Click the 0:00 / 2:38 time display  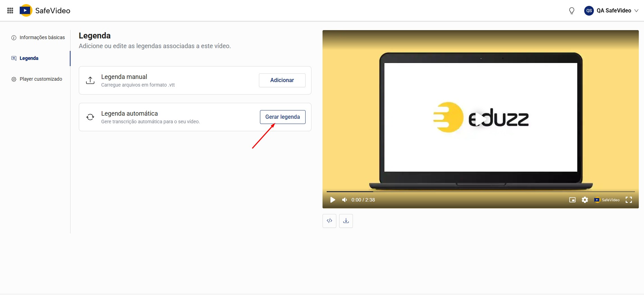pos(363,200)
